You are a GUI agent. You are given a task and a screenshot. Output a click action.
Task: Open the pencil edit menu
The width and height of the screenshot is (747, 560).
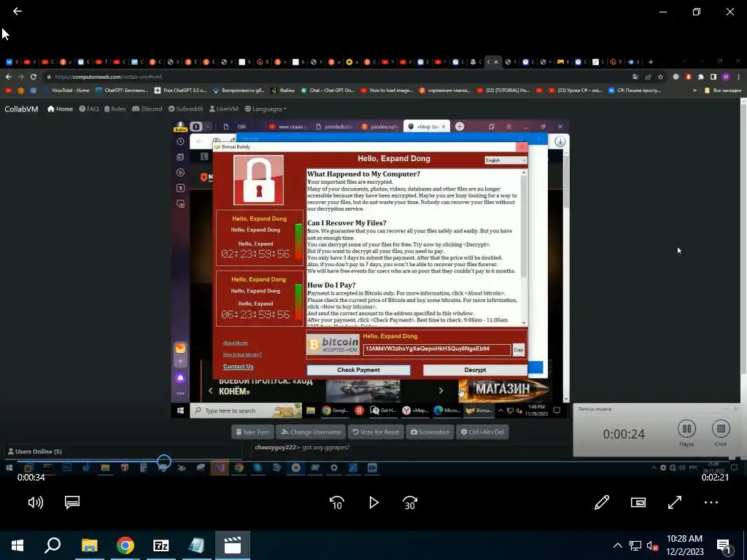pos(602,502)
